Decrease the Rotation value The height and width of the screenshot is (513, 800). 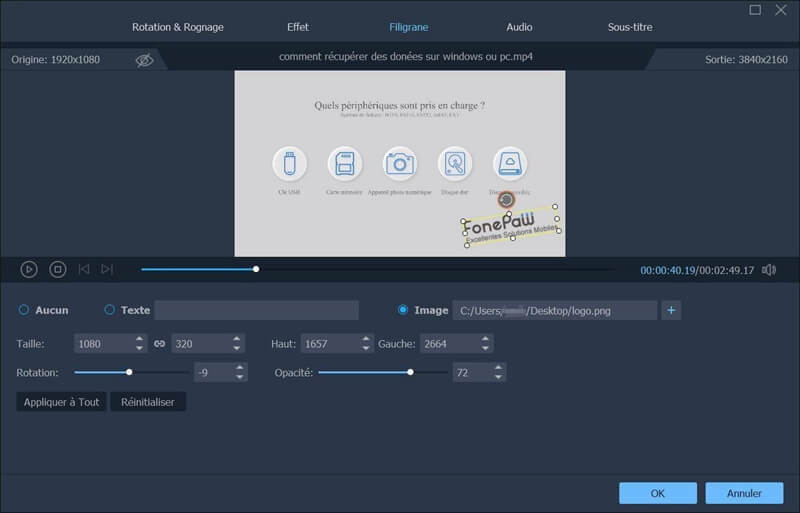[239, 377]
